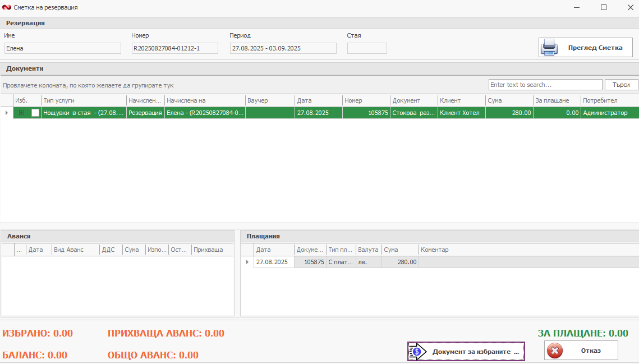Viewport: 639px width, 364px height.
Task: Click the Вид Аванс column header
Action: pos(75,250)
